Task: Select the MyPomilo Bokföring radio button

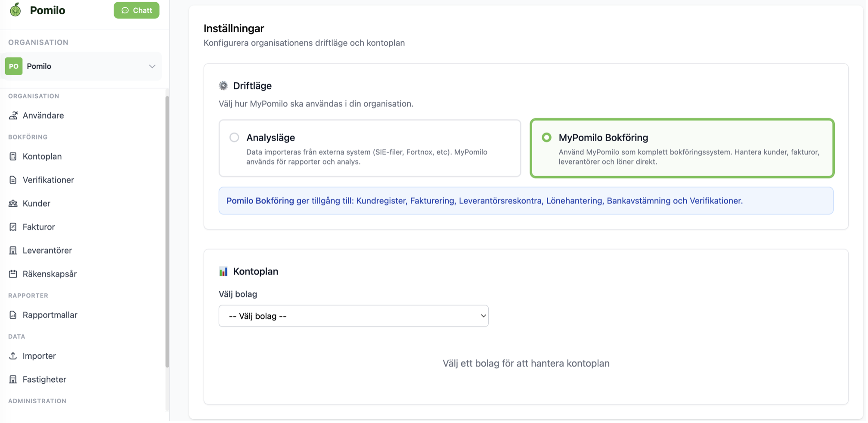Action: click(x=546, y=137)
